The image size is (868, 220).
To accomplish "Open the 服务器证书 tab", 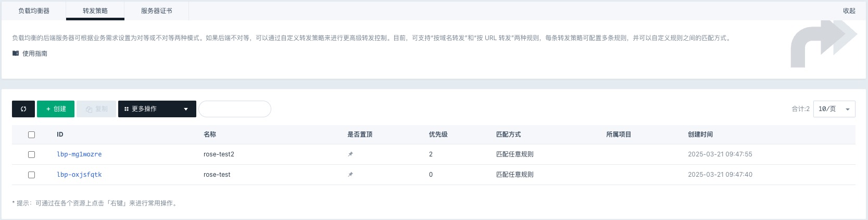I will click(156, 10).
